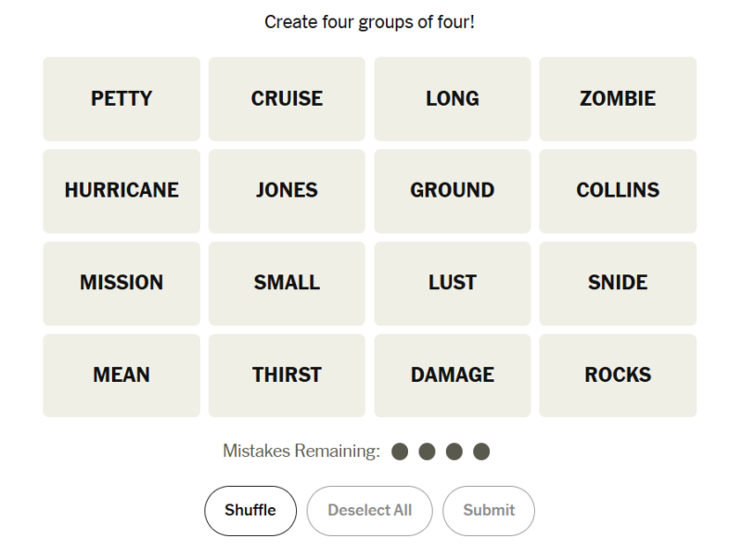The image size is (742, 560).
Task: Pick the THIRST word tile
Action: (x=287, y=375)
